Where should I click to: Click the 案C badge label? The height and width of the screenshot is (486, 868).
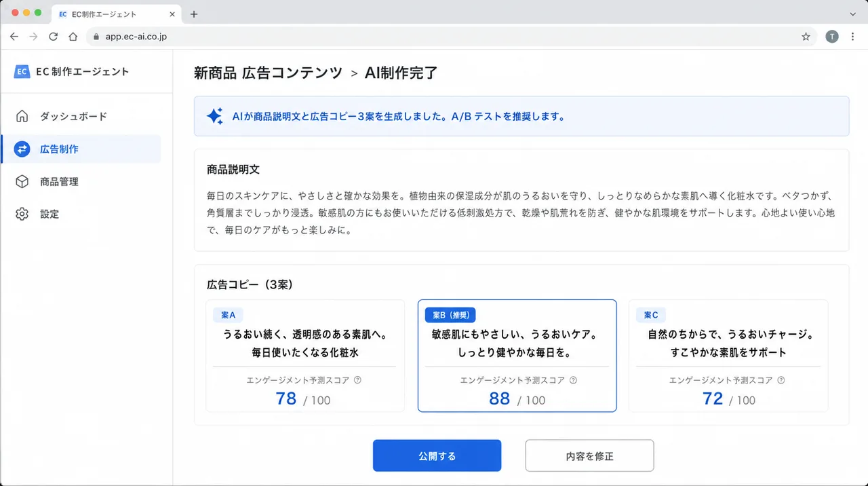(651, 315)
